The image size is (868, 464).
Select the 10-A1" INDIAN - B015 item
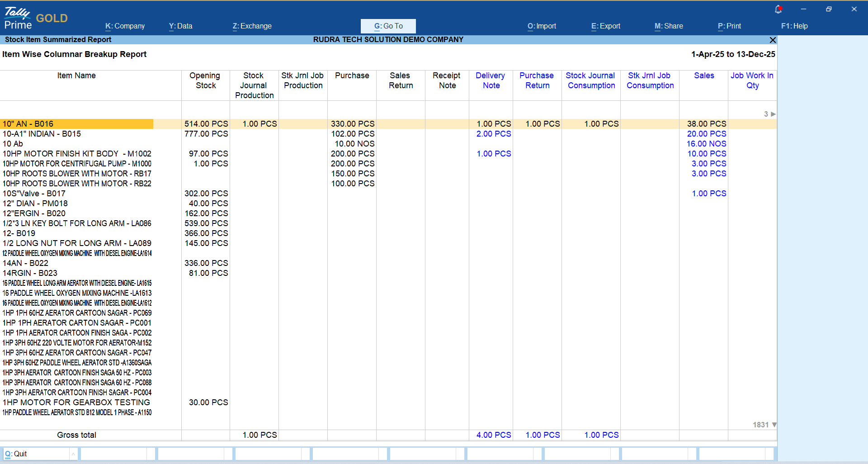click(42, 134)
